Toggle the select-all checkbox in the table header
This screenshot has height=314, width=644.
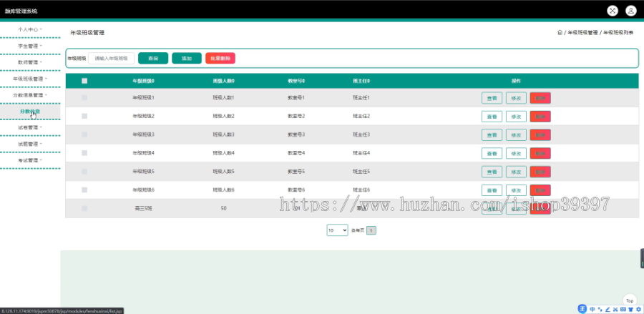coord(84,81)
